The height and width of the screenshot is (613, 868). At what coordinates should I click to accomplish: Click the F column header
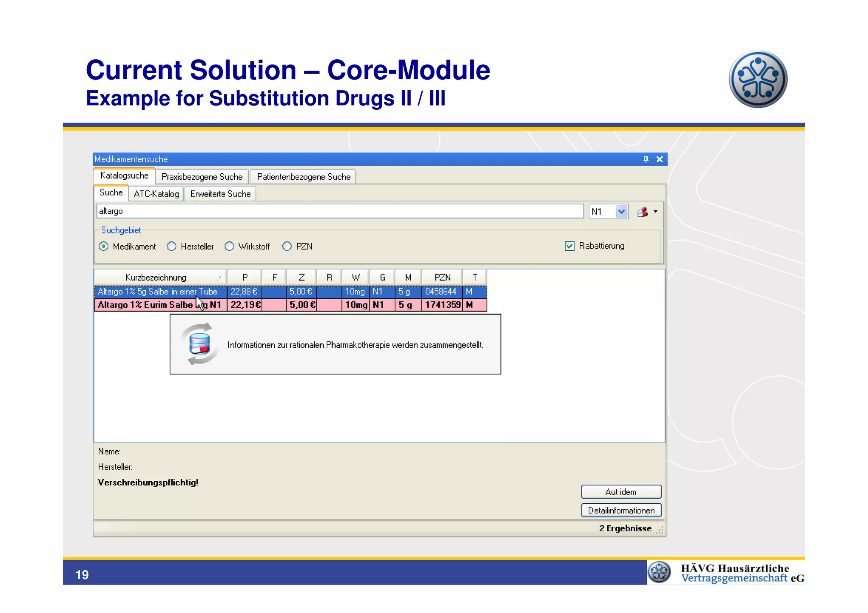pyautogui.click(x=274, y=277)
